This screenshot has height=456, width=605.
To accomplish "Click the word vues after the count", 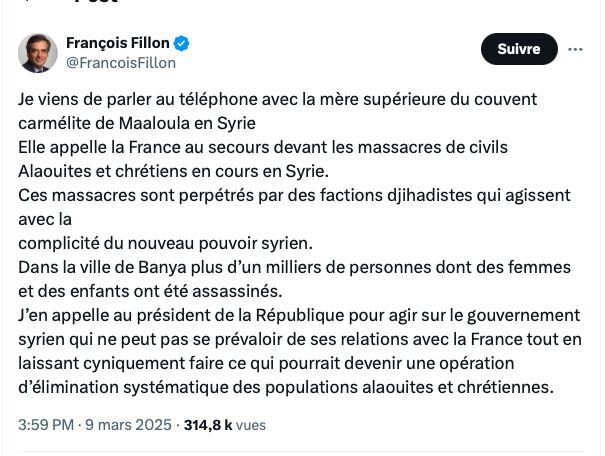I will [x=251, y=425].
